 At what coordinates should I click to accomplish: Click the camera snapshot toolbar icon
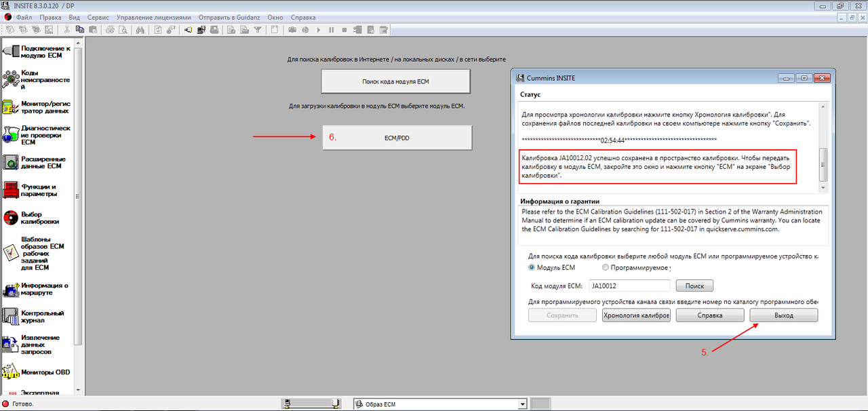coord(292,30)
